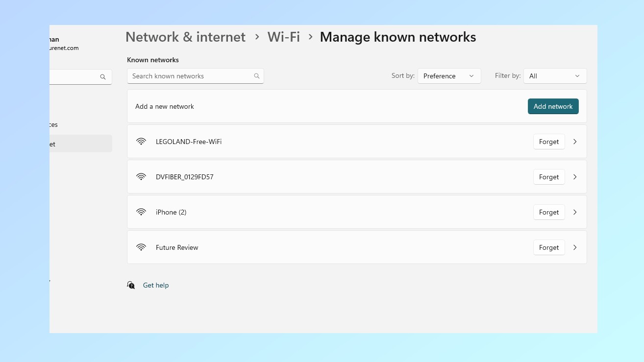Forget the LEGOLAND-Free-WiFi network
The width and height of the screenshot is (644, 362).
(548, 141)
